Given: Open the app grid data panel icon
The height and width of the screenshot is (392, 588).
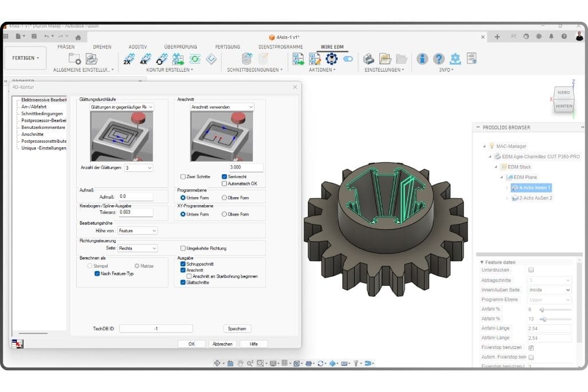Looking at the screenshot, I should [x=6, y=36].
